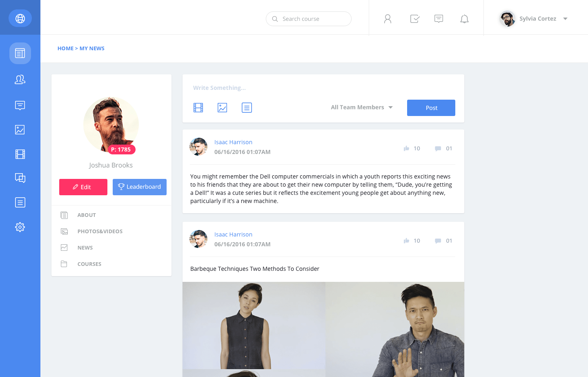Viewport: 588px width, 377px height.
Task: Click the Search course field
Action: (x=309, y=19)
